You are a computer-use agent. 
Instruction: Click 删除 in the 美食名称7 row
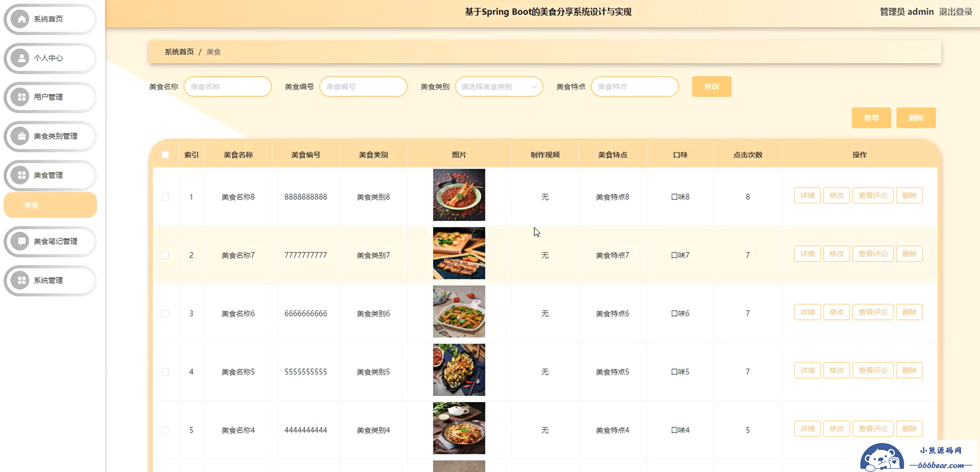click(x=909, y=254)
